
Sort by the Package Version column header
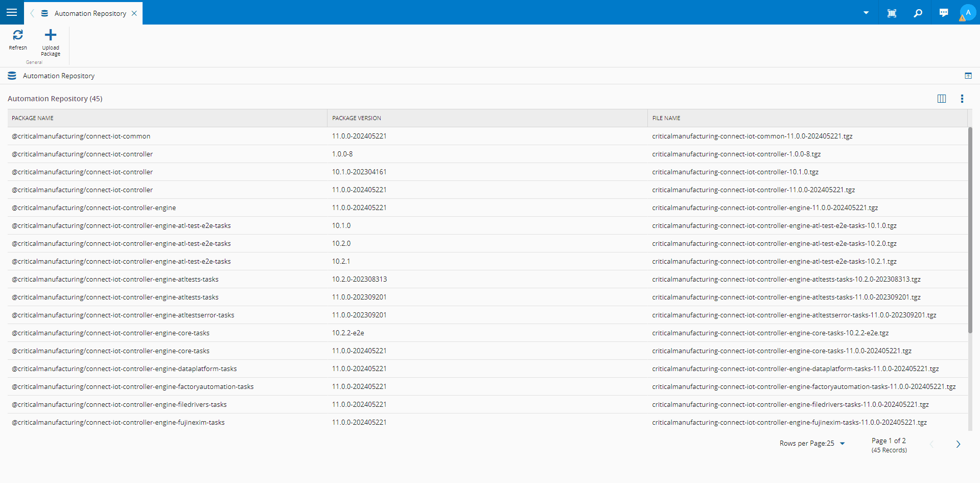tap(356, 118)
